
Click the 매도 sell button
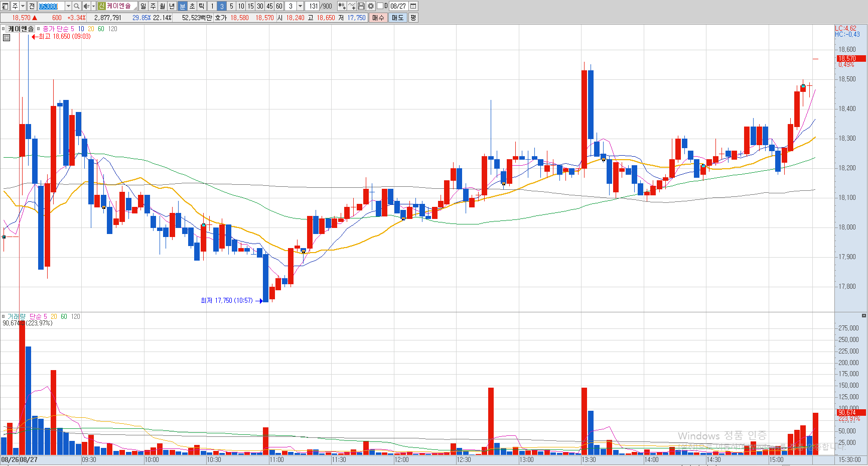[398, 18]
